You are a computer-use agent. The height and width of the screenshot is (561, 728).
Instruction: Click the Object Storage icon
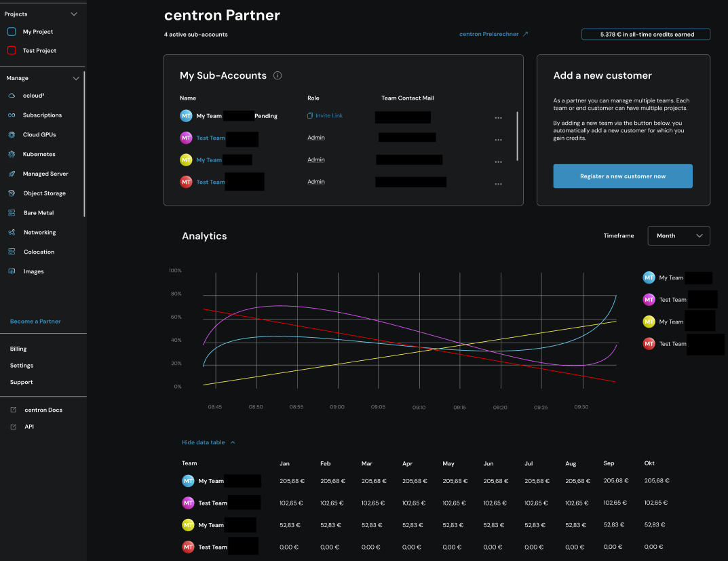(12, 193)
